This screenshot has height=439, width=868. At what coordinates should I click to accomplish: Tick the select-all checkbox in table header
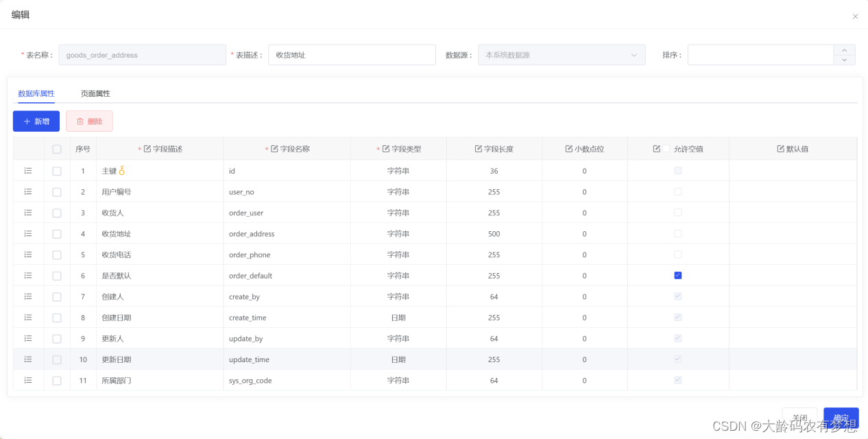(x=57, y=149)
